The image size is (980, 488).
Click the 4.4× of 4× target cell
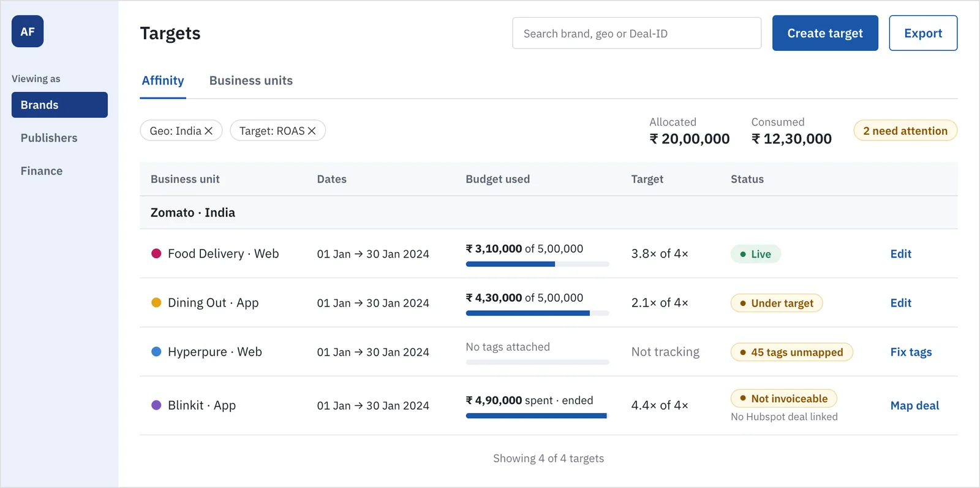660,405
